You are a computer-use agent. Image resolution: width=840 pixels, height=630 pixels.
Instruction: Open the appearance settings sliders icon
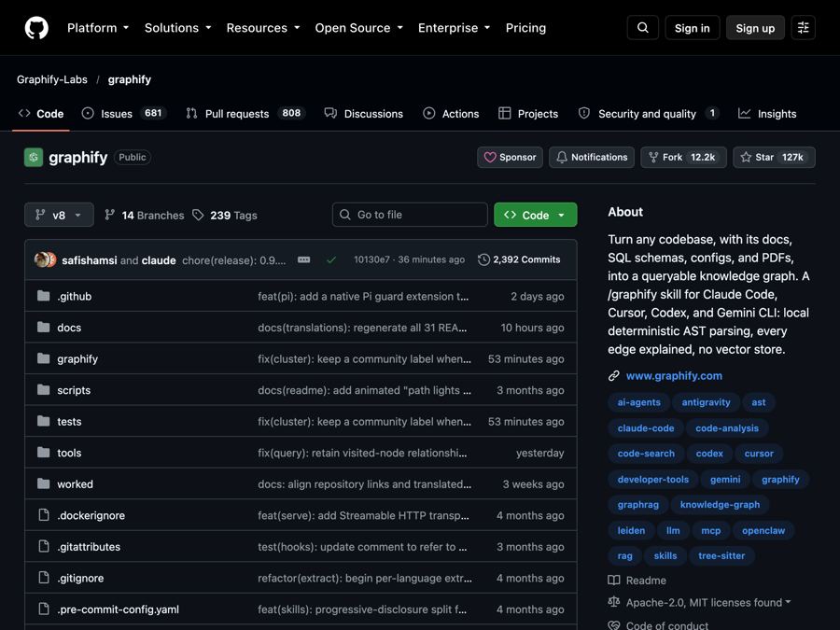pos(803,27)
